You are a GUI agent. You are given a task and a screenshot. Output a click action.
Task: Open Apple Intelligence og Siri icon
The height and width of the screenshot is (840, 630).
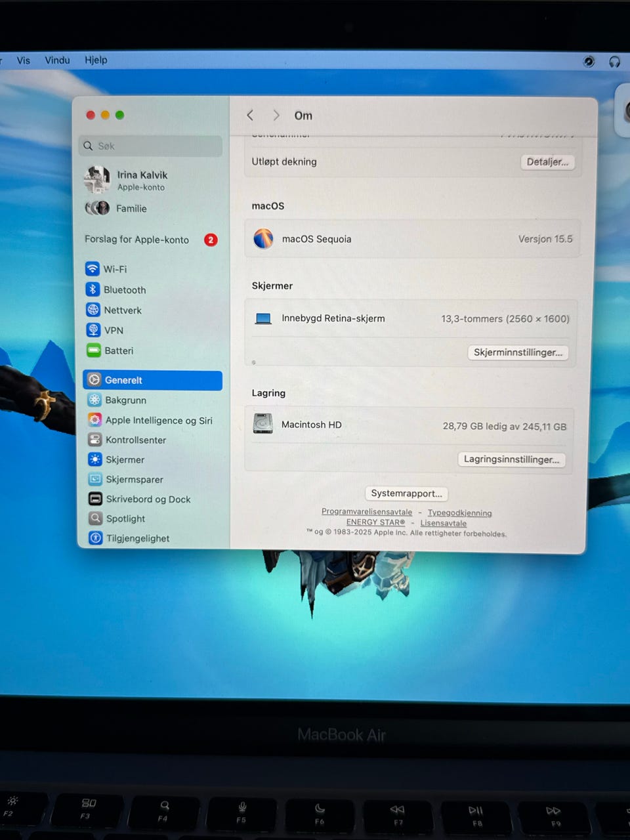95,420
